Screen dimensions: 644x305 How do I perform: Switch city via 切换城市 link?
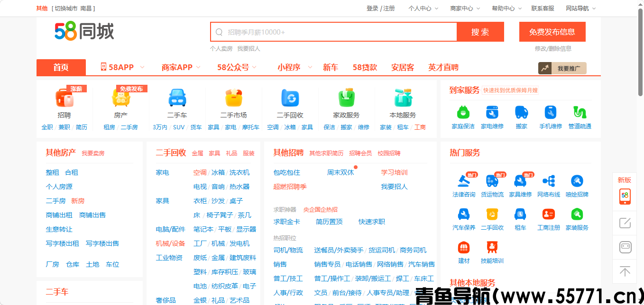[x=66, y=9]
